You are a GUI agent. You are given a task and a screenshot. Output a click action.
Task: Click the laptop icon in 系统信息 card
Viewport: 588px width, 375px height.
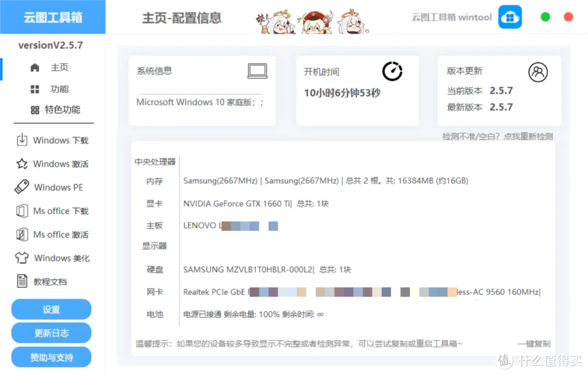[x=257, y=71]
